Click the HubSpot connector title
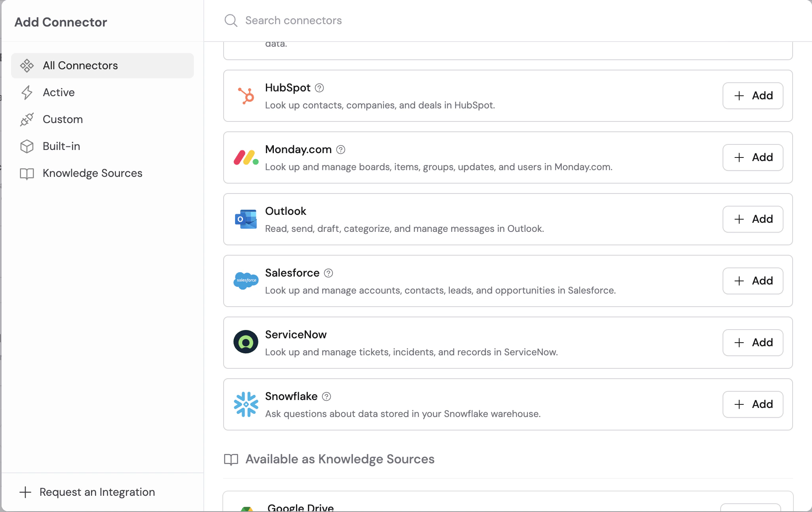812x512 pixels. 288,88
